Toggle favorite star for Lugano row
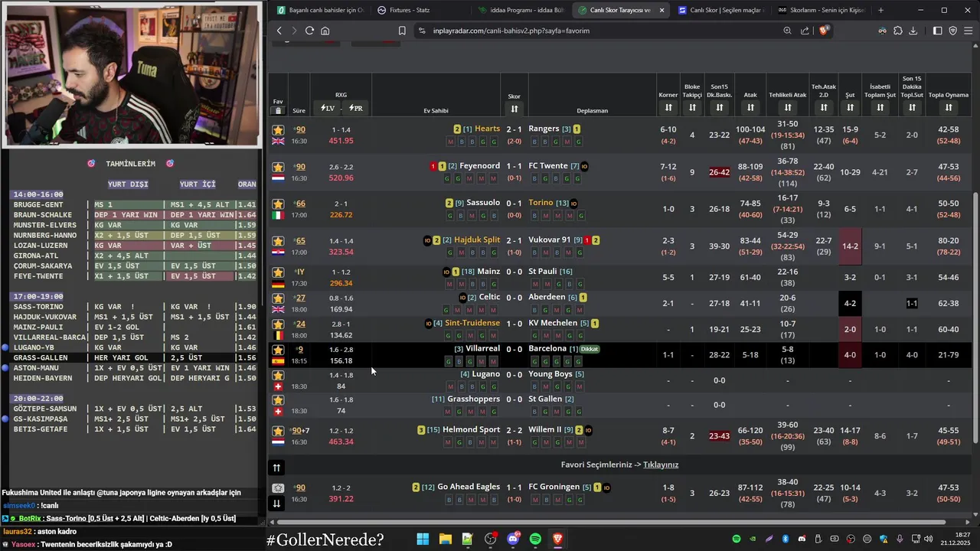980x551 pixels. pyautogui.click(x=278, y=375)
